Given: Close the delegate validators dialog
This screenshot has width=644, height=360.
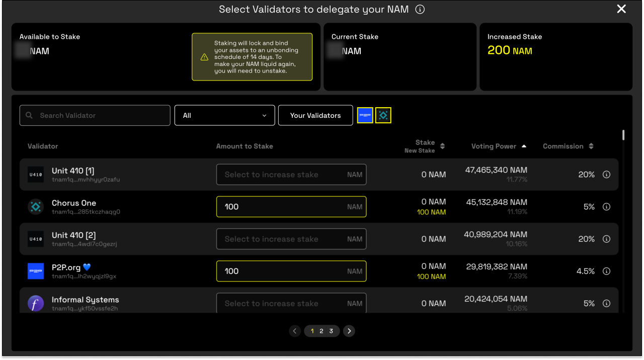Looking at the screenshot, I should point(621,9).
